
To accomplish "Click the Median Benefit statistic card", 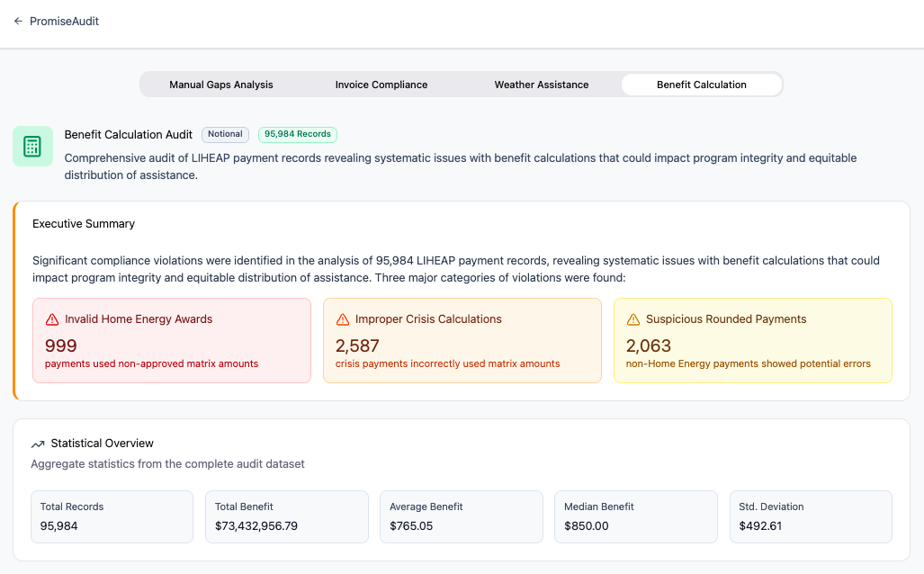I will [635, 516].
